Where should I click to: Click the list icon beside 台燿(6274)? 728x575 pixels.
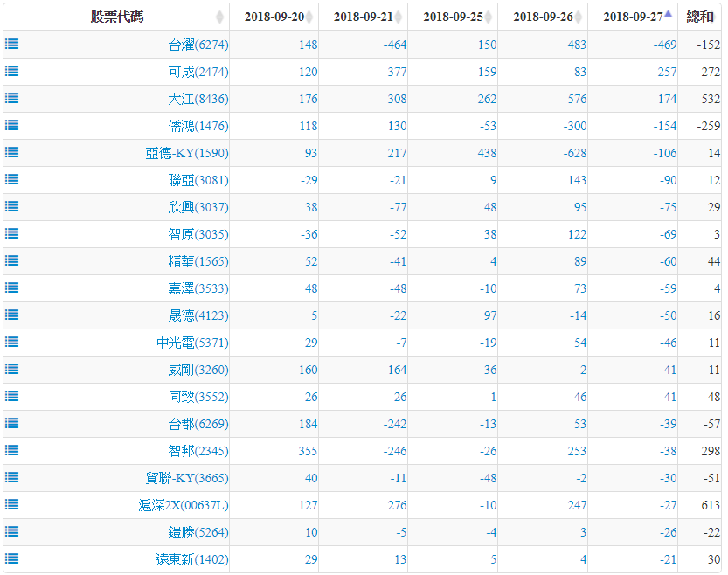point(12,45)
